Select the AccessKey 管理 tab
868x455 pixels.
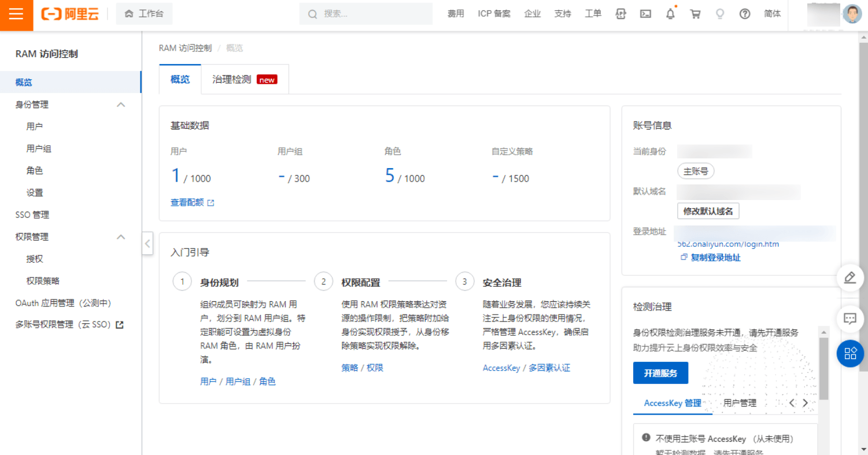coord(673,403)
